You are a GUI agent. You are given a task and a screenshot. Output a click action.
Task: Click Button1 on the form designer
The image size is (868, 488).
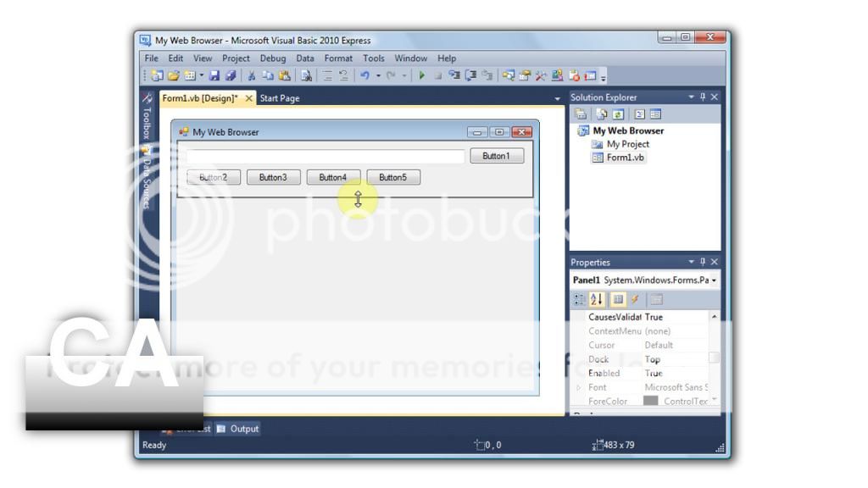point(497,156)
